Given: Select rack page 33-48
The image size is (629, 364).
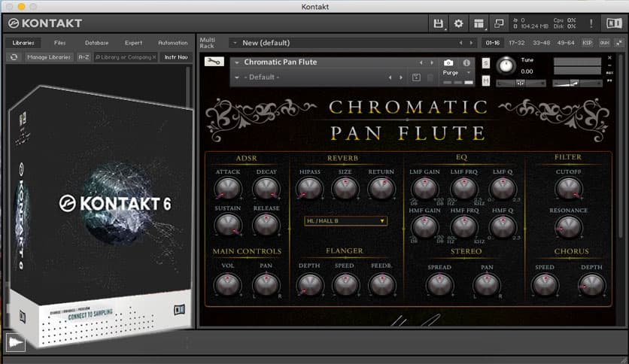Looking at the screenshot, I should point(541,43).
